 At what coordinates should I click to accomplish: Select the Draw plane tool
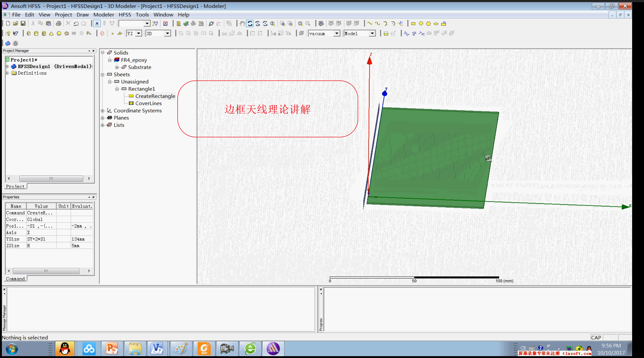pos(120,33)
